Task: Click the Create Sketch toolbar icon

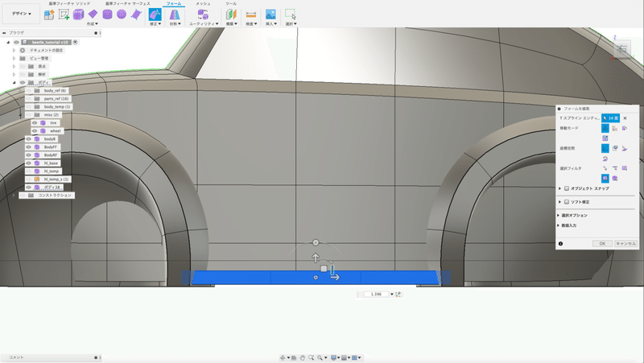Action: tap(64, 14)
